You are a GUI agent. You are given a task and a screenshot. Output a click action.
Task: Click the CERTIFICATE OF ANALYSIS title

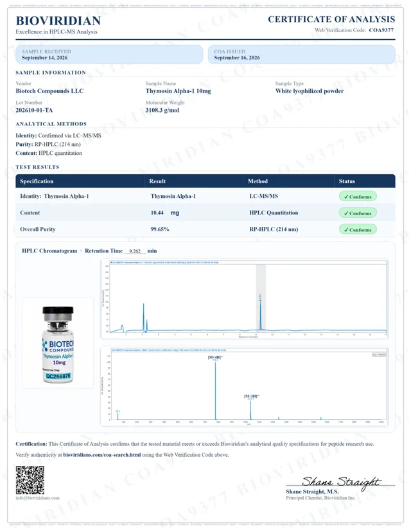pos(331,19)
